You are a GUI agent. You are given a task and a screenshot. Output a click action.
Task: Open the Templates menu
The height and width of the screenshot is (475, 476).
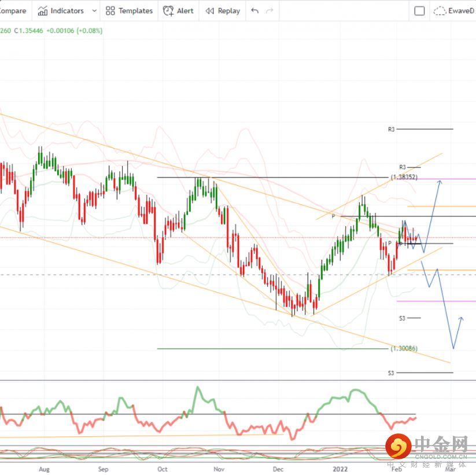pos(129,11)
